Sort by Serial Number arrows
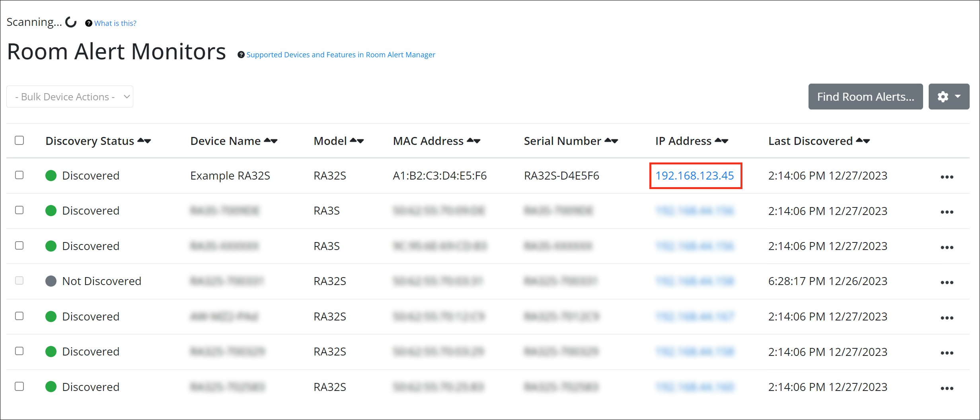 point(611,141)
